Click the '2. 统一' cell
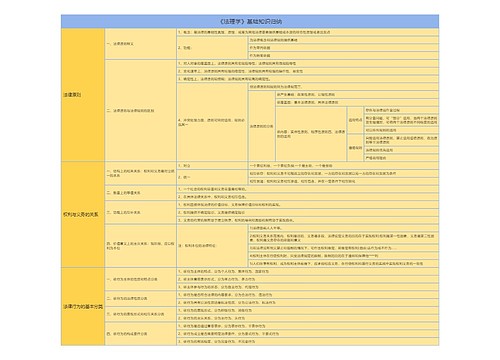 point(212,177)
